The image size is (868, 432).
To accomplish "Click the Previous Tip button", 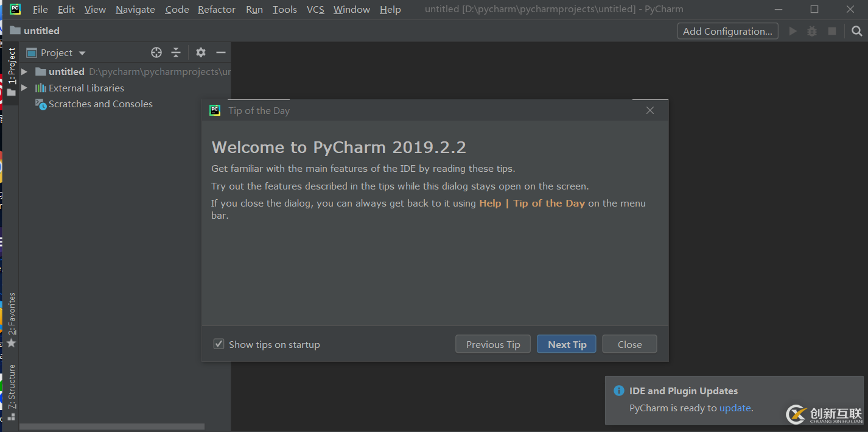I will pos(493,344).
